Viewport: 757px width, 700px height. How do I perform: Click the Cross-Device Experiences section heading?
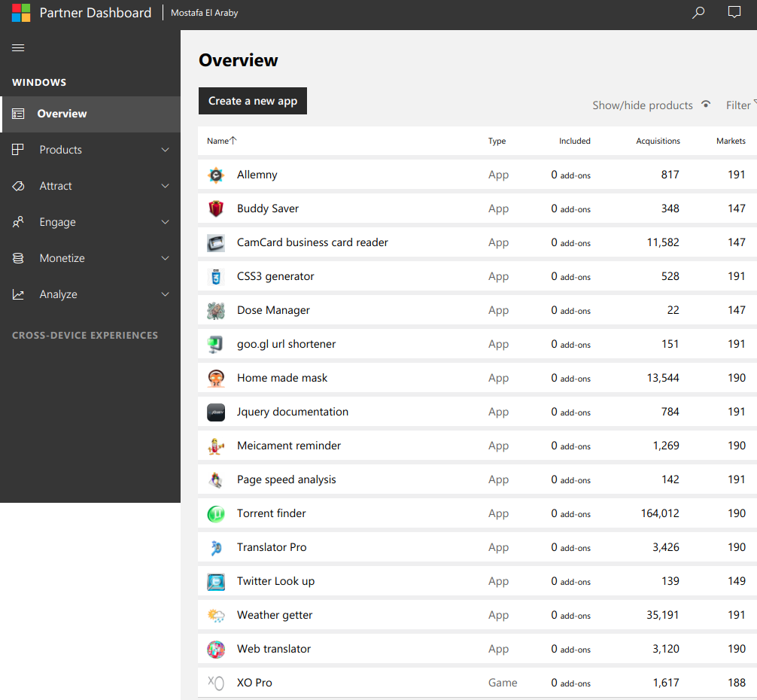[85, 335]
